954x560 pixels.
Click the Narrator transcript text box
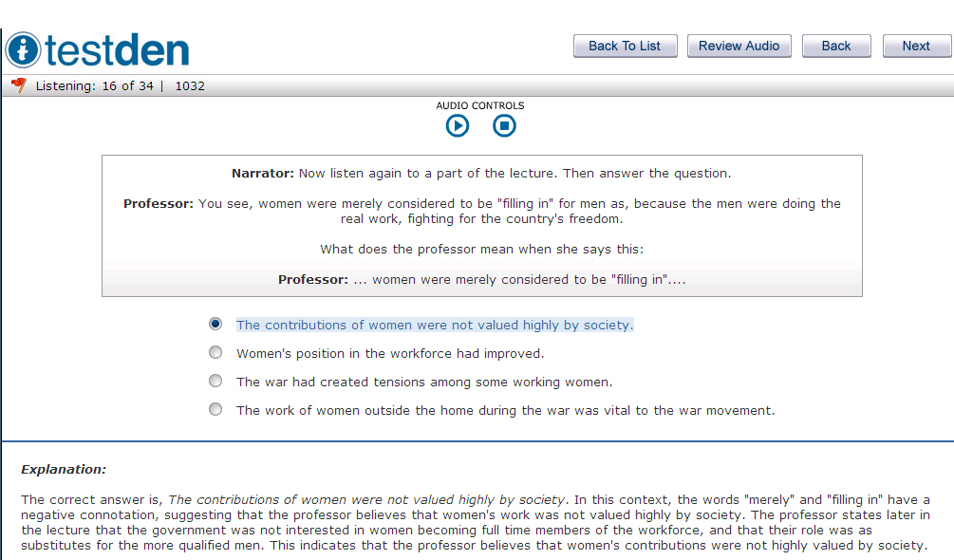coord(481,226)
